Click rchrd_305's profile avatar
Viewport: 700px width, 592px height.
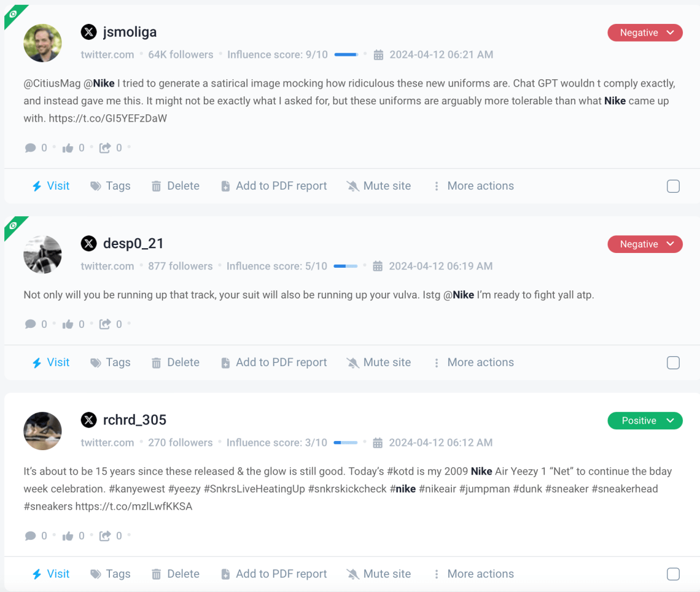point(42,431)
